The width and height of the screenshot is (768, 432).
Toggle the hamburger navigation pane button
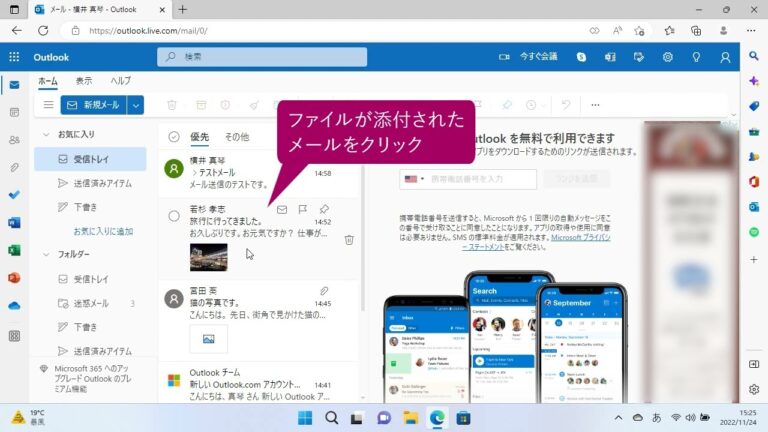coord(48,105)
